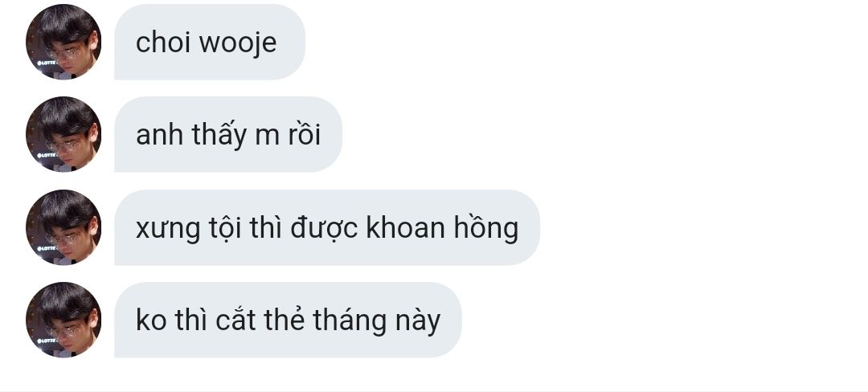
Task: Click the word 'được' in third message
Action: point(325,228)
